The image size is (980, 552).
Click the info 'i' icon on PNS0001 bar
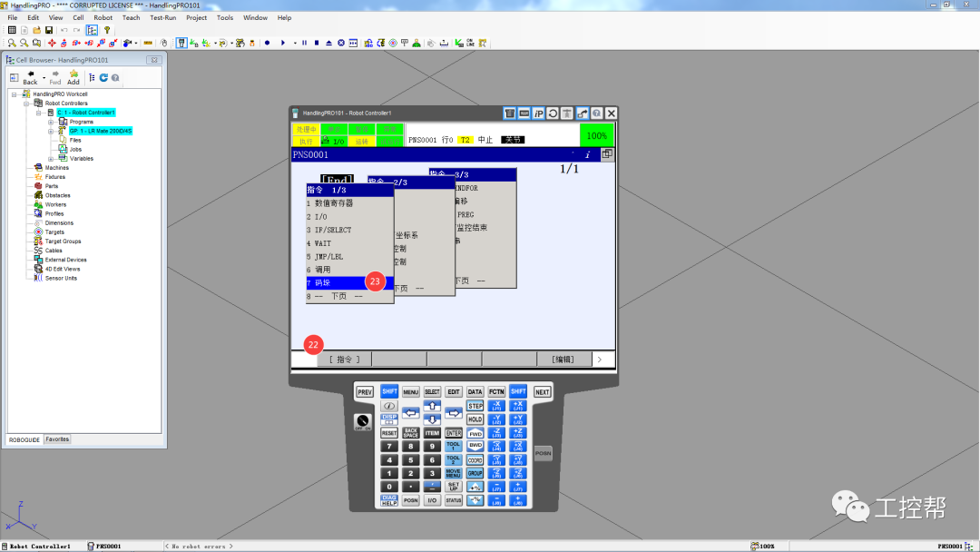(x=587, y=154)
